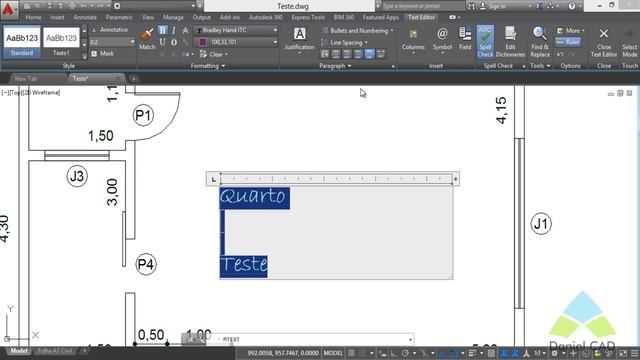Viewport: 640px width, 360px height.
Task: Expand the Paragraph panel
Action: pos(335,66)
